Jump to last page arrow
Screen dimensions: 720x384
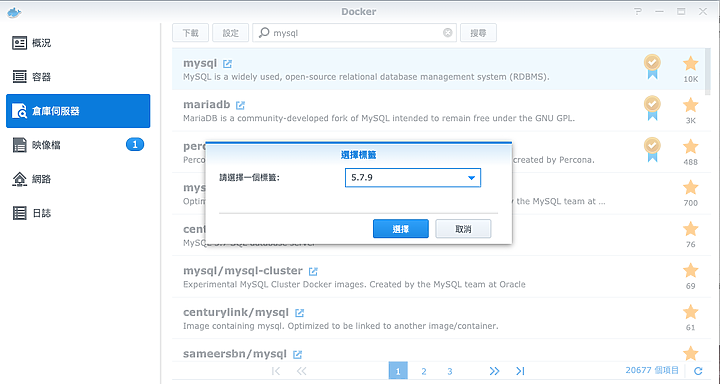click(520, 371)
